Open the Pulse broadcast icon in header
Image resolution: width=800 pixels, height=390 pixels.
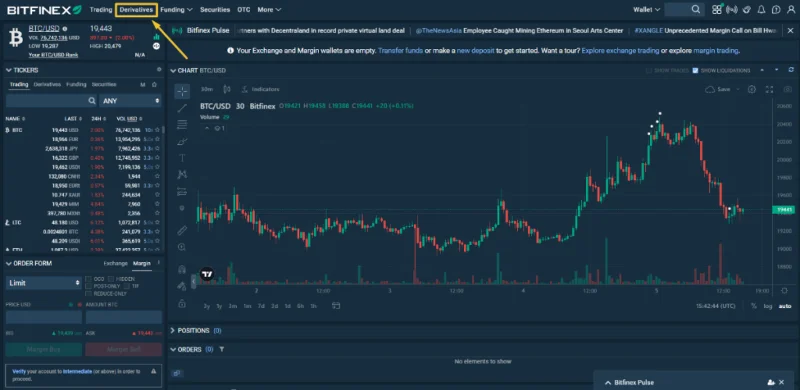tap(732, 9)
